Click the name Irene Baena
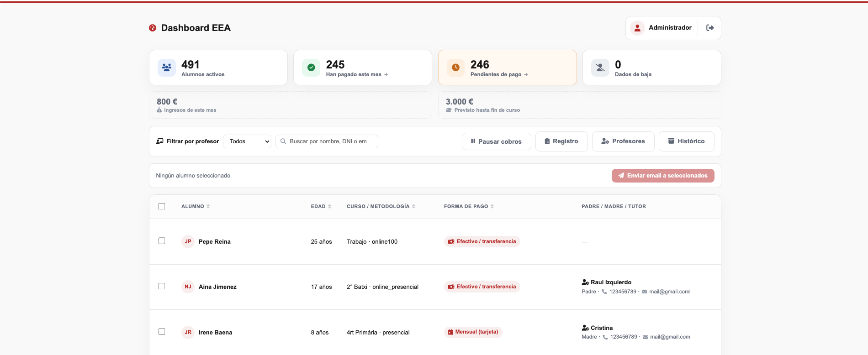868x355 pixels. click(x=215, y=333)
